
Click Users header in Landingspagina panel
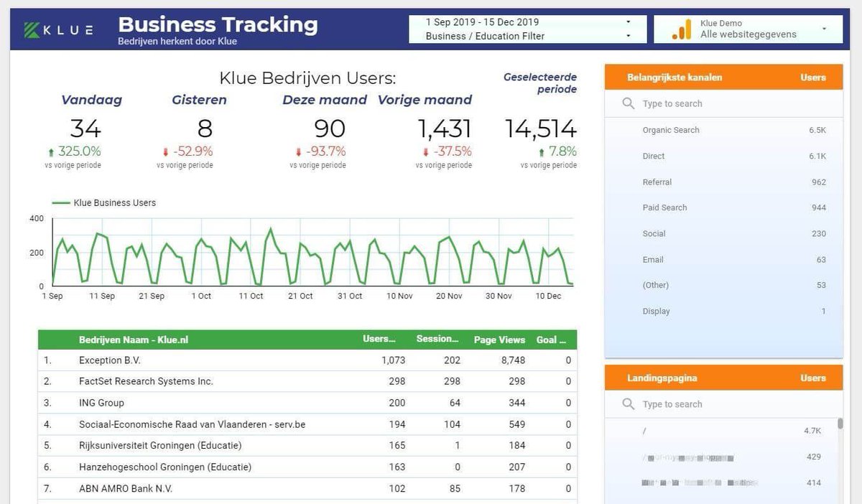coord(813,378)
